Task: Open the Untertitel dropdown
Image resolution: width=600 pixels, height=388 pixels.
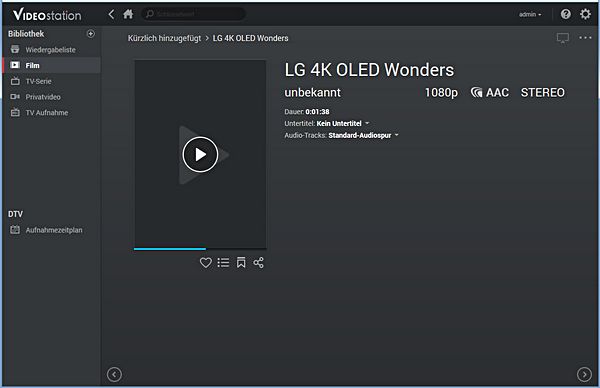Action: (x=343, y=123)
